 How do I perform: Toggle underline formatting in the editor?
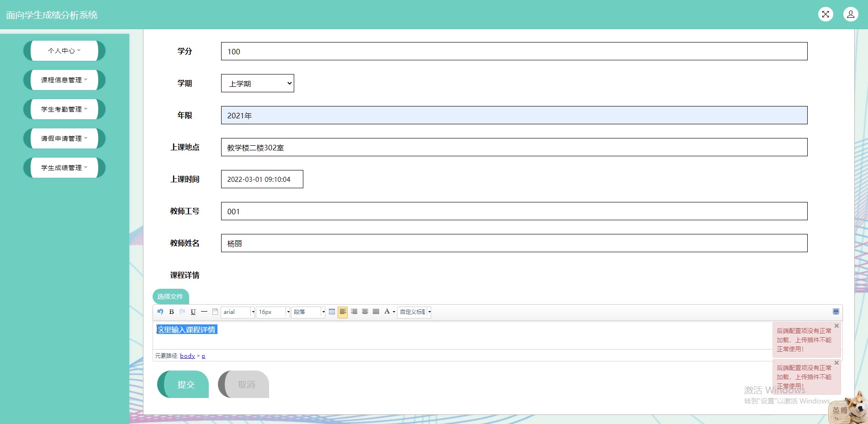coord(193,312)
